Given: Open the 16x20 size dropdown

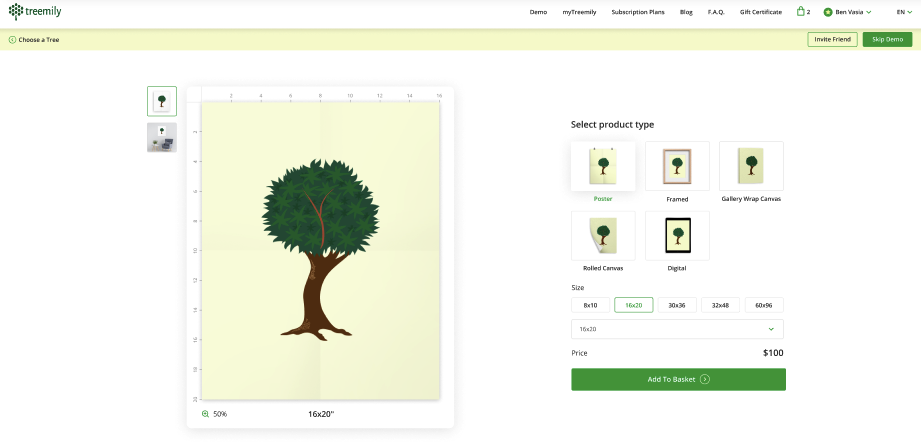Looking at the screenshot, I should (677, 329).
